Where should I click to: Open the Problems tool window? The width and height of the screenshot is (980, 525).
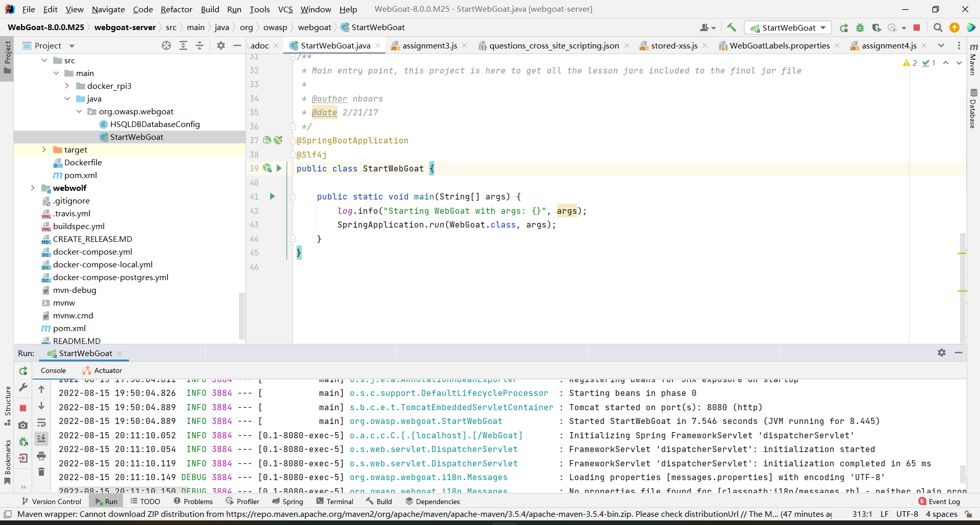[193, 502]
